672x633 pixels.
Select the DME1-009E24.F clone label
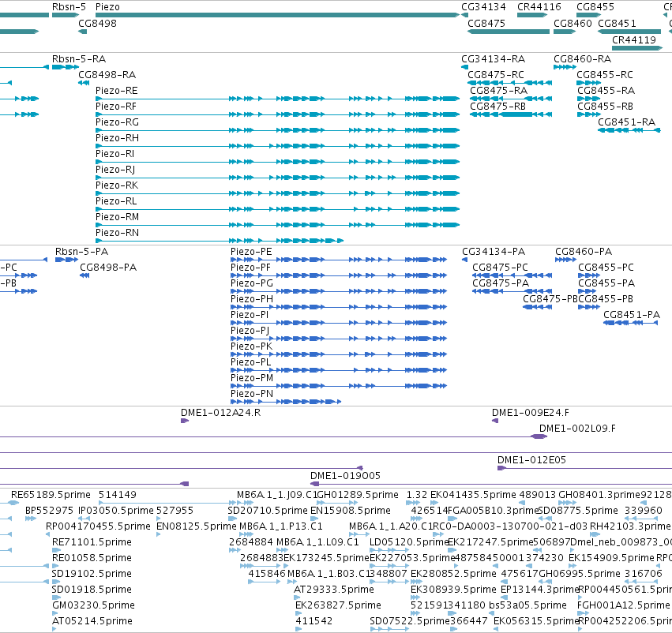531,413
